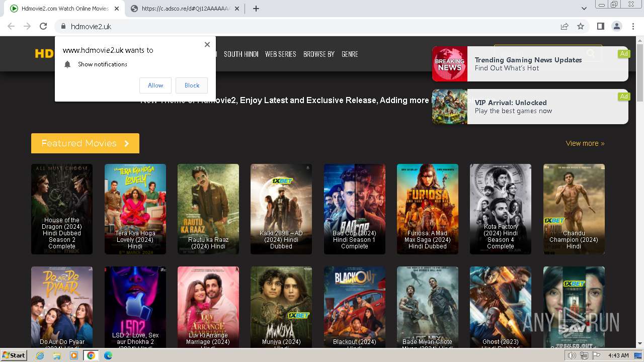
Task: Open Do Aur Do Pyaar poster
Action: (x=62, y=307)
